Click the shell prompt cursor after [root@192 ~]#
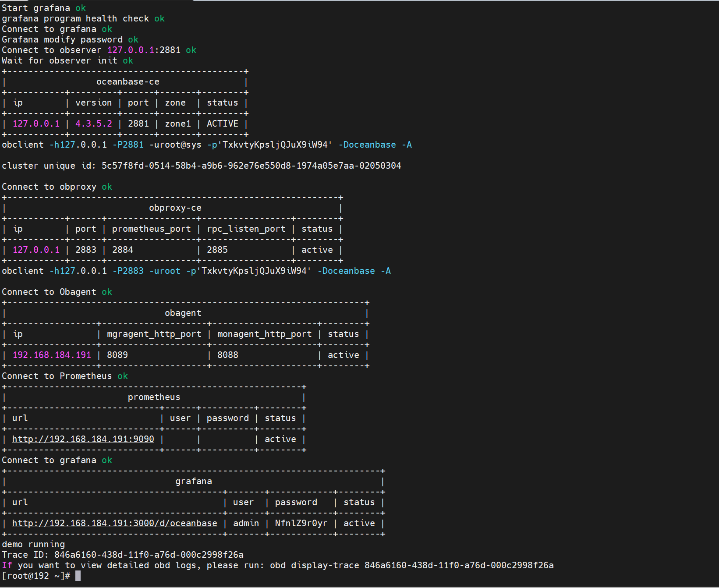The width and height of the screenshot is (719, 588). (x=78, y=576)
